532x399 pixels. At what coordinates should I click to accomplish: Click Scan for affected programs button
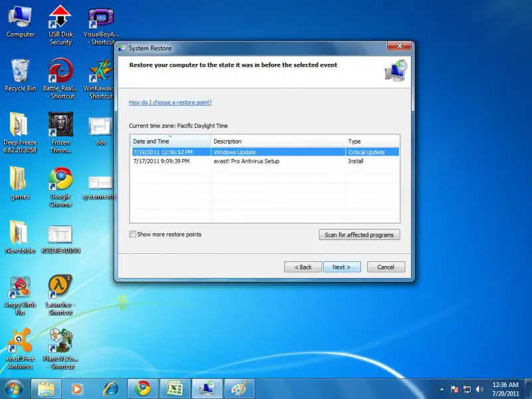359,235
